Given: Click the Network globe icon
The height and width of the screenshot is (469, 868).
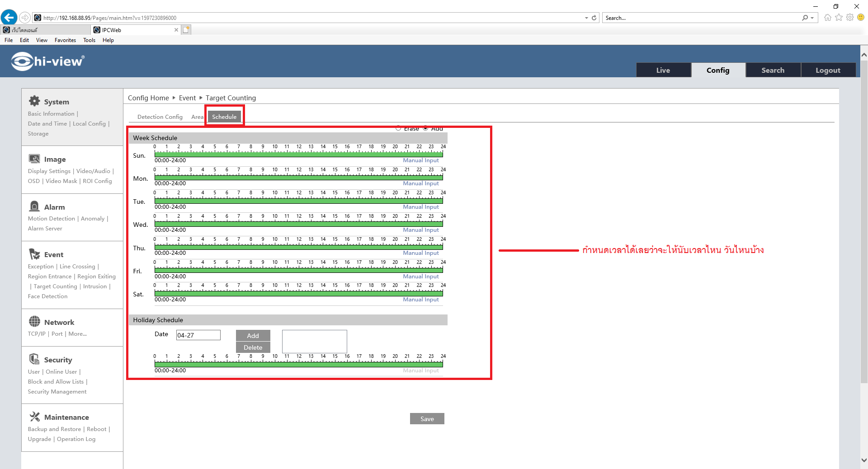Looking at the screenshot, I should coord(34,321).
